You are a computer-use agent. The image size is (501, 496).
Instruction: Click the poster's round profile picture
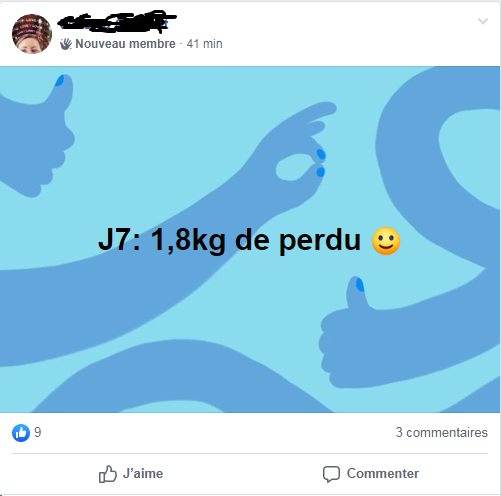[x=32, y=34]
